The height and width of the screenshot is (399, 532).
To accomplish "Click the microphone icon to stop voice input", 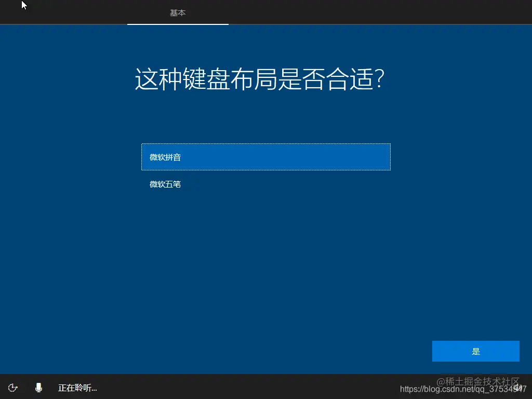I will coord(38,388).
